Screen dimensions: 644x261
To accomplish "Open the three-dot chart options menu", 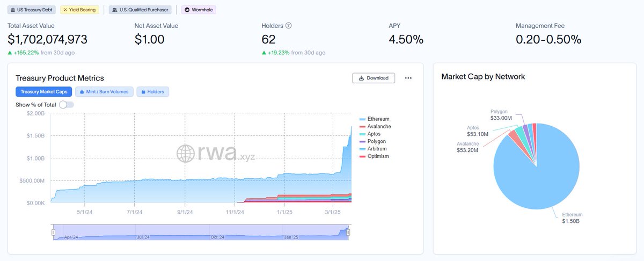I will tap(408, 78).
